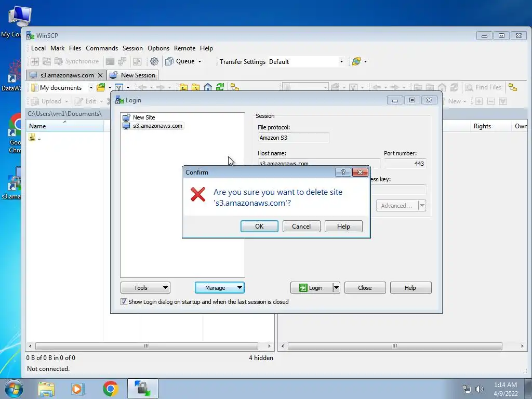Click the Upload toolbar button

pos(46,101)
